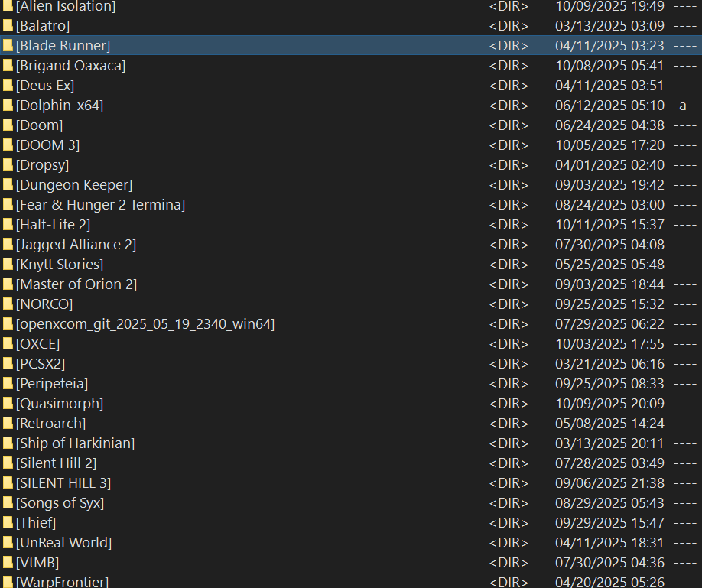
Task: Click <DIR> in the Master of Orion 2 row
Action: (x=509, y=284)
